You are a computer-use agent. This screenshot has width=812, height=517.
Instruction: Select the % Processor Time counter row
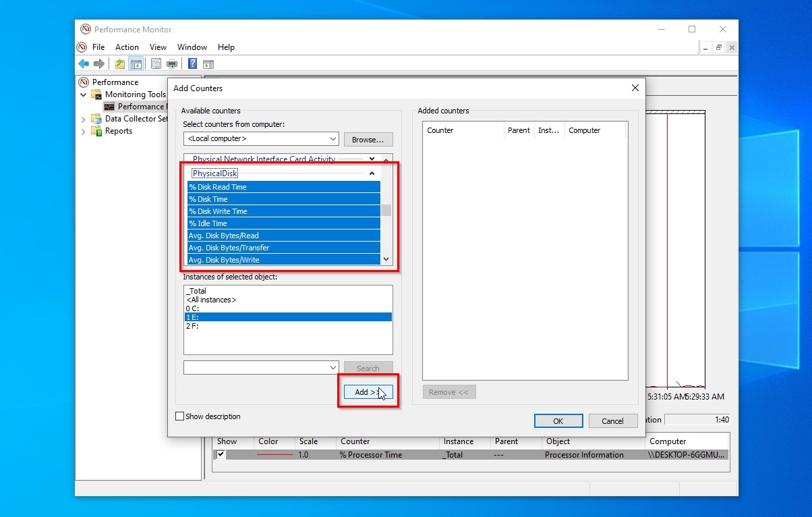[471, 455]
